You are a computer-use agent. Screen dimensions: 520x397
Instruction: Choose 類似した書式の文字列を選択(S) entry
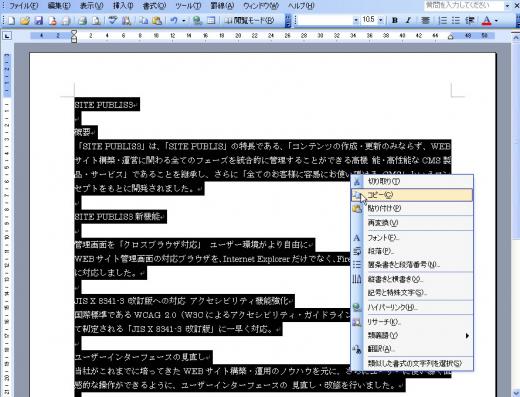pyautogui.click(x=412, y=364)
